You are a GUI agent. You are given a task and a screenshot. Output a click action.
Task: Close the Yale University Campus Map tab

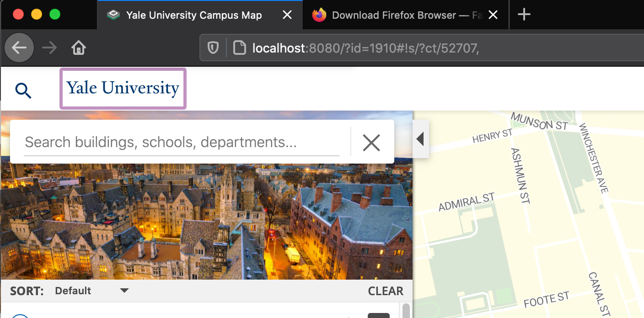[x=287, y=15]
